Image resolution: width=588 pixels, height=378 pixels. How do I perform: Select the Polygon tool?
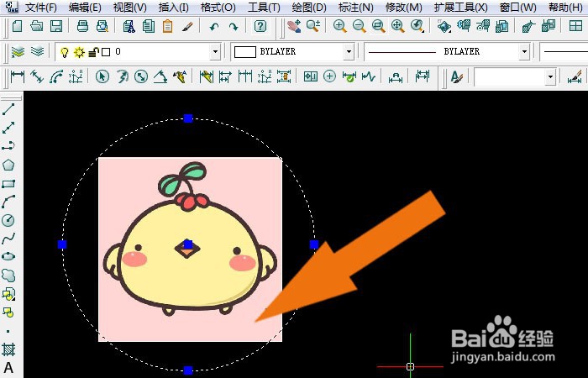coord(8,165)
